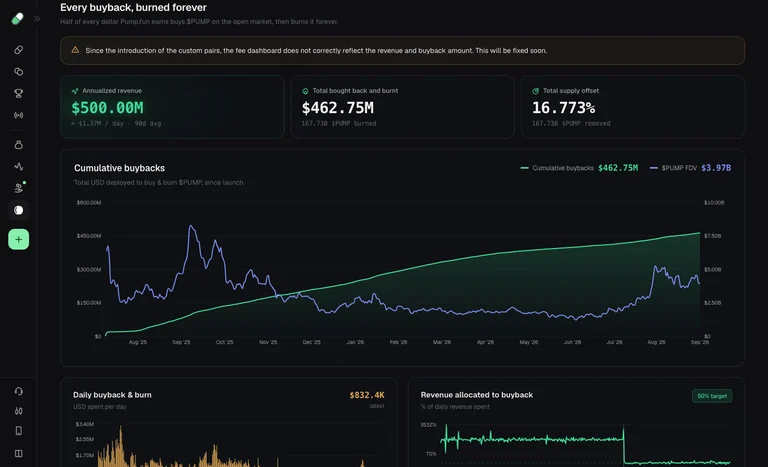Open the money bag sidebar icon
Screen dimensions: 768x467
tap(19, 145)
